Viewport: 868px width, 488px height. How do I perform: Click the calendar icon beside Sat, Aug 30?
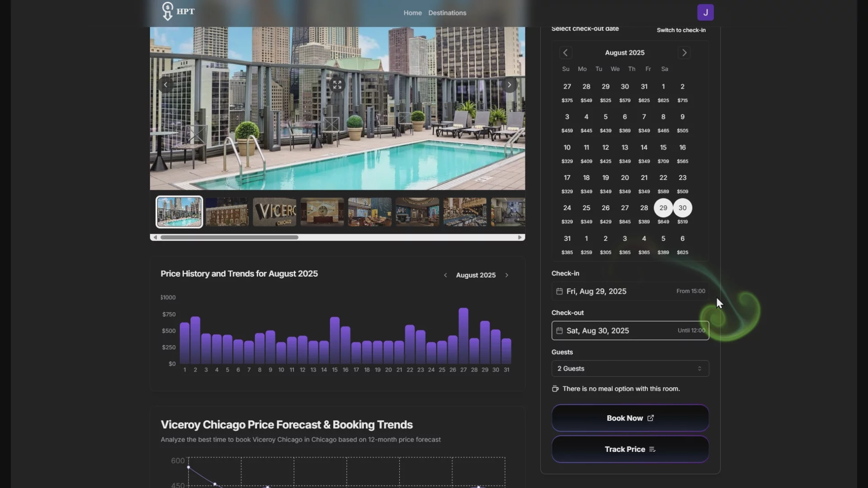(559, 330)
